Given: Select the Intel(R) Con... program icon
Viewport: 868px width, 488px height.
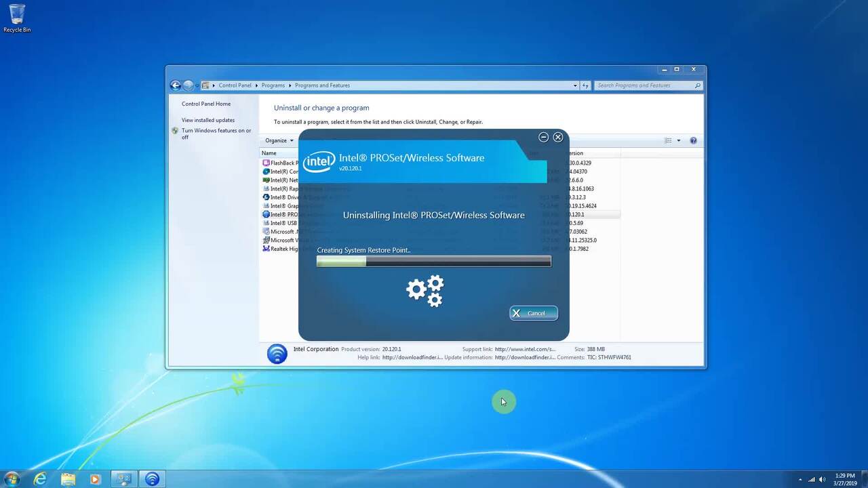Looking at the screenshot, I should (x=266, y=171).
